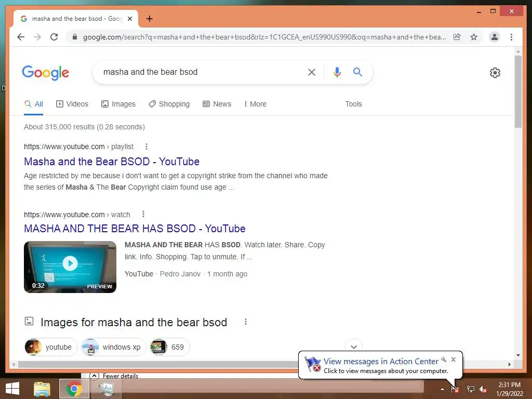Open options next to Images for heading
This screenshot has height=399, width=532.
(246, 322)
